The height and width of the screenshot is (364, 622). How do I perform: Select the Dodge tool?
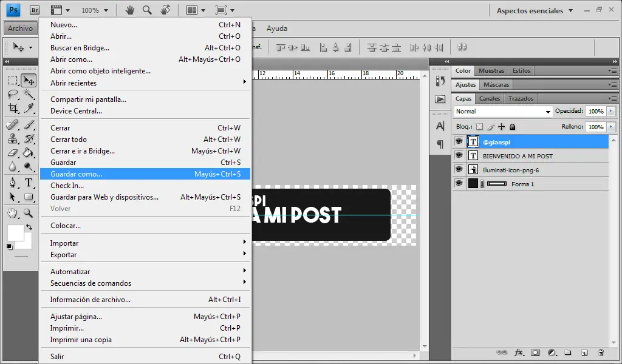click(x=29, y=166)
